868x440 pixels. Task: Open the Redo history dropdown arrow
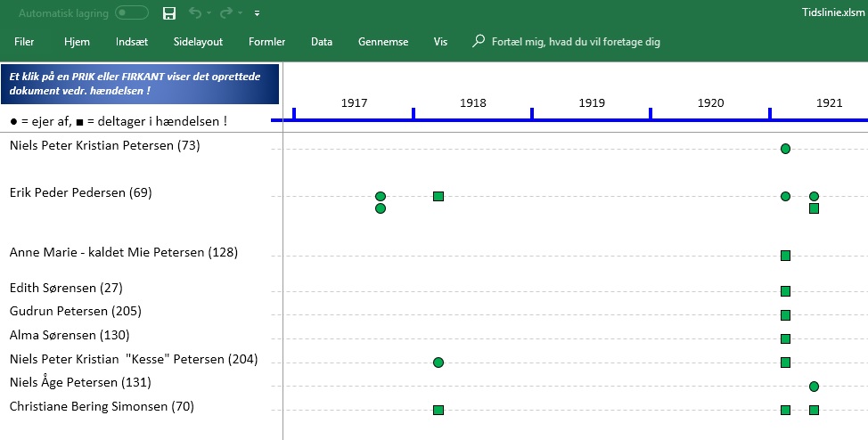[x=241, y=13]
